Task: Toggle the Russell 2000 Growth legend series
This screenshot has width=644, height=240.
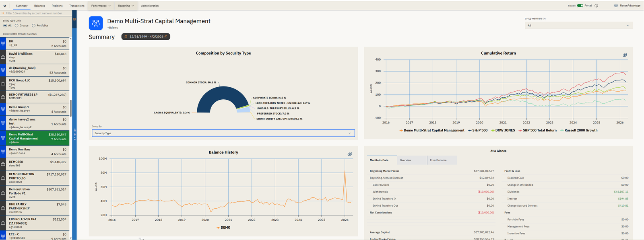Action: 579,130
